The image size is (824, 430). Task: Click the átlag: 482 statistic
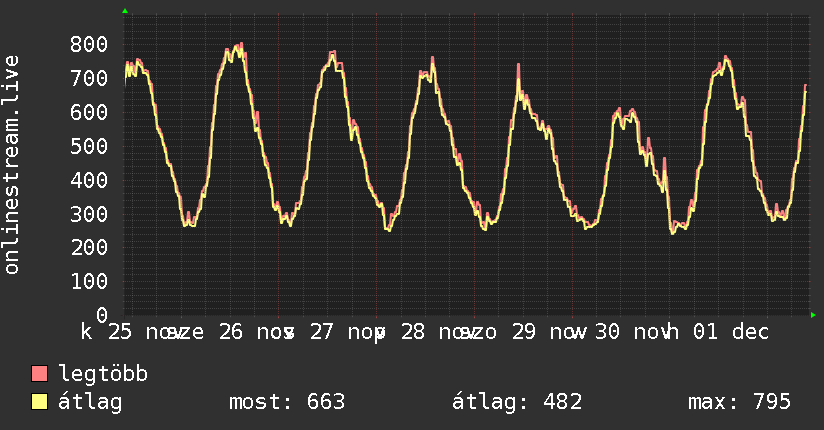[517, 402]
